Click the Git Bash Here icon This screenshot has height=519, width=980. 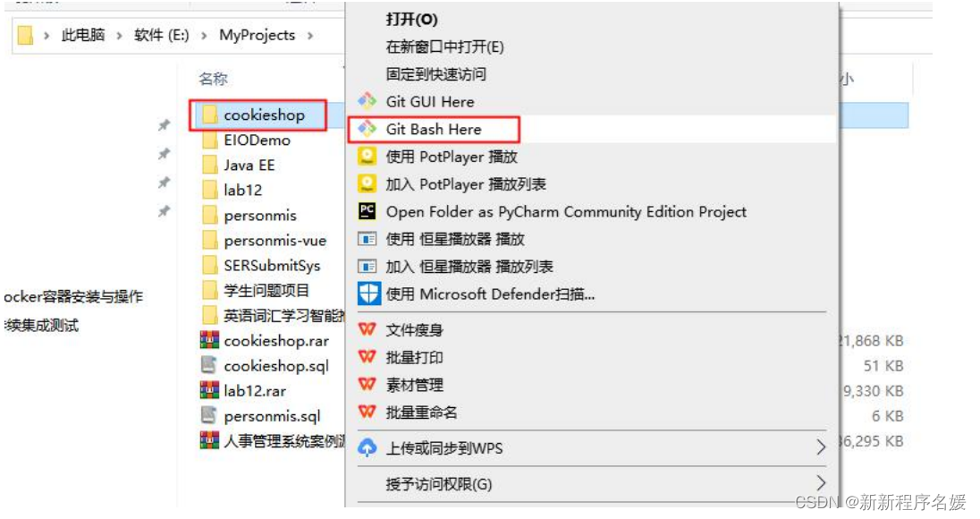(367, 129)
